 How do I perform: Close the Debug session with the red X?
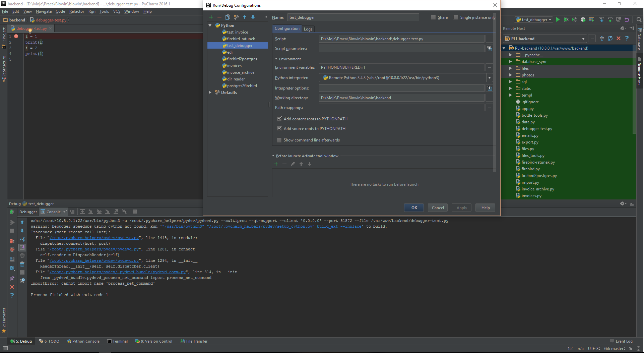pos(12,287)
